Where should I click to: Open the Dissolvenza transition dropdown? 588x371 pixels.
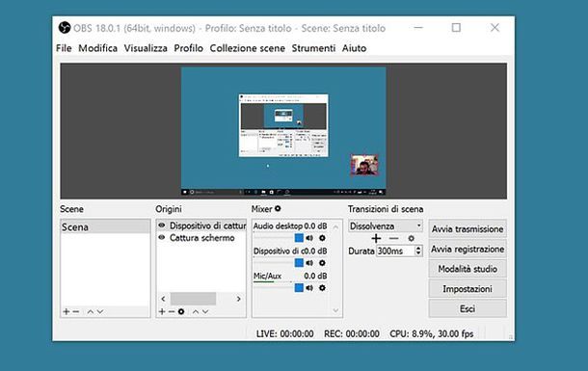[x=386, y=225]
